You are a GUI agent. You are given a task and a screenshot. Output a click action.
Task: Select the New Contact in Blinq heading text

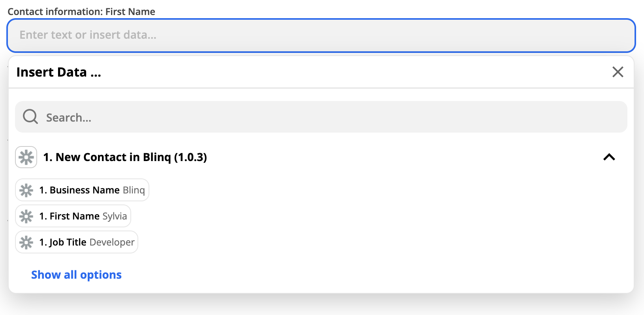125,157
